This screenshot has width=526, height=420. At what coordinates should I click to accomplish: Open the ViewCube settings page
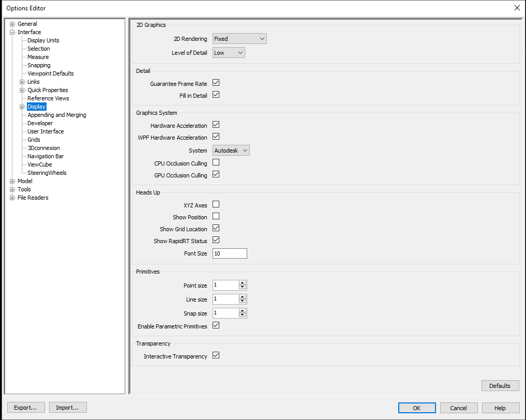(x=39, y=164)
